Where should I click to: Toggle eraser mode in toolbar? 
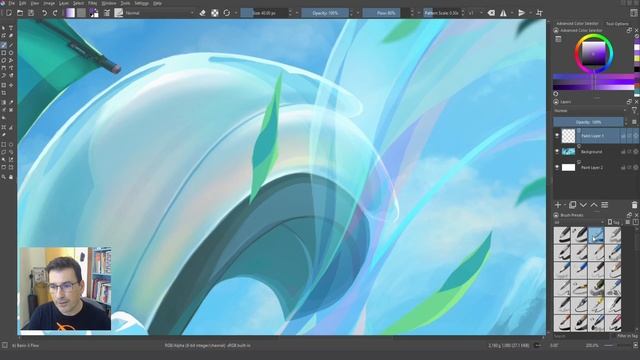202,13
